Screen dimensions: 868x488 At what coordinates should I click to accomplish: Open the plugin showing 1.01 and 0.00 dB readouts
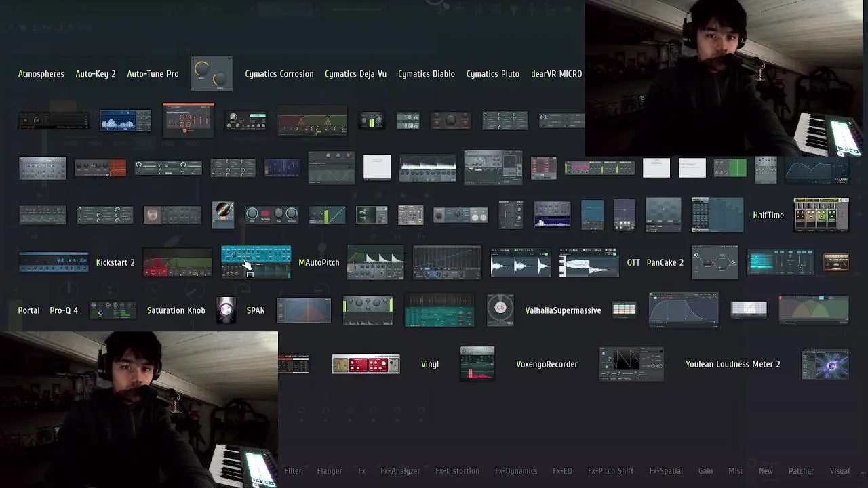pos(408,121)
